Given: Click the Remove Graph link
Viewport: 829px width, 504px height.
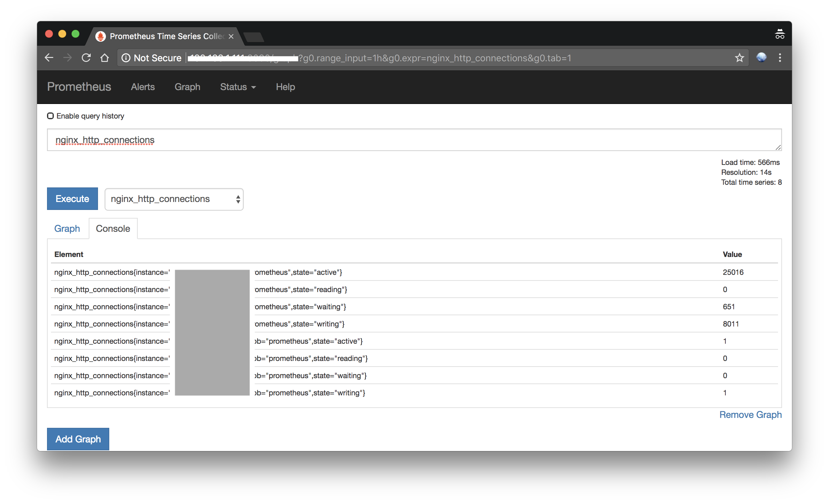Looking at the screenshot, I should (750, 415).
